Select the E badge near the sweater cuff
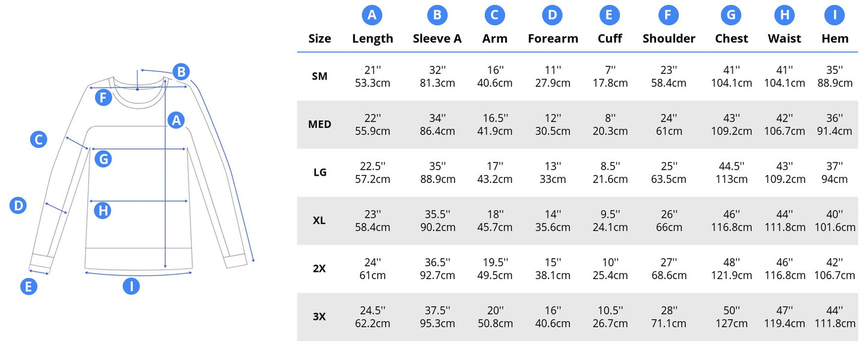The height and width of the screenshot is (347, 868). coord(28,286)
